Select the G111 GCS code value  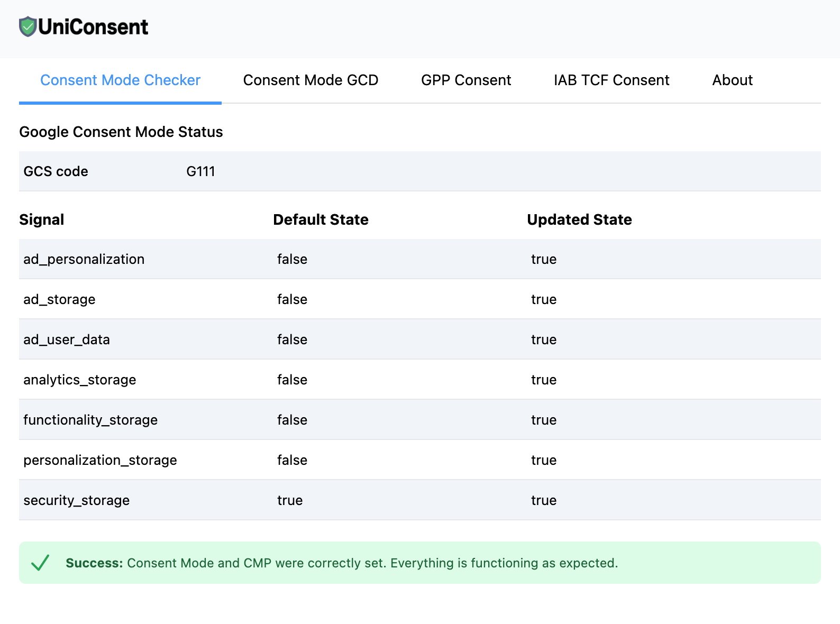[x=200, y=171]
